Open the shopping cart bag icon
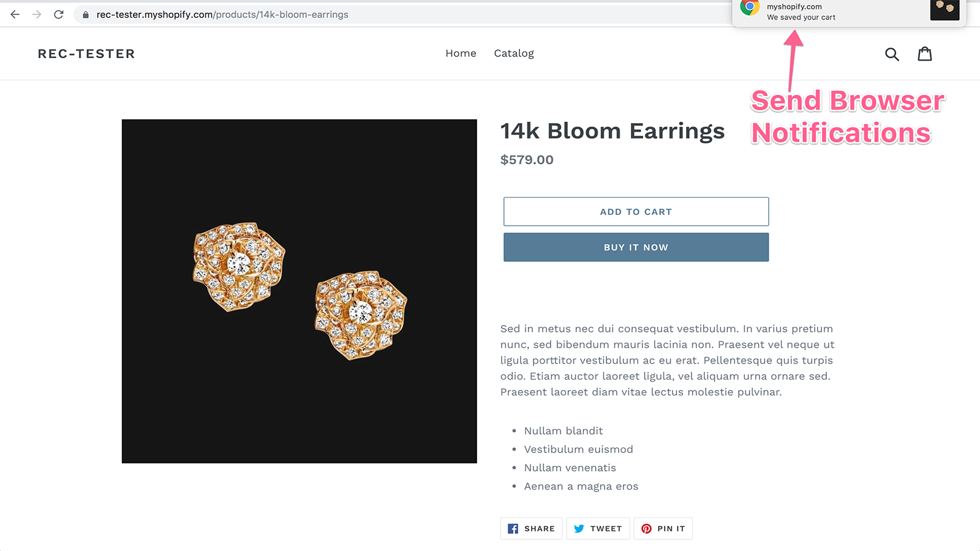 925,54
